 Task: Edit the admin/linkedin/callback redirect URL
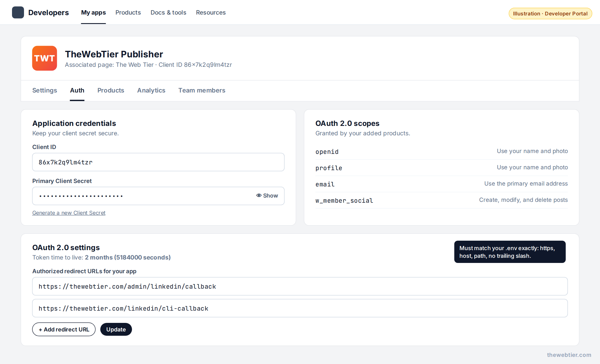point(300,286)
